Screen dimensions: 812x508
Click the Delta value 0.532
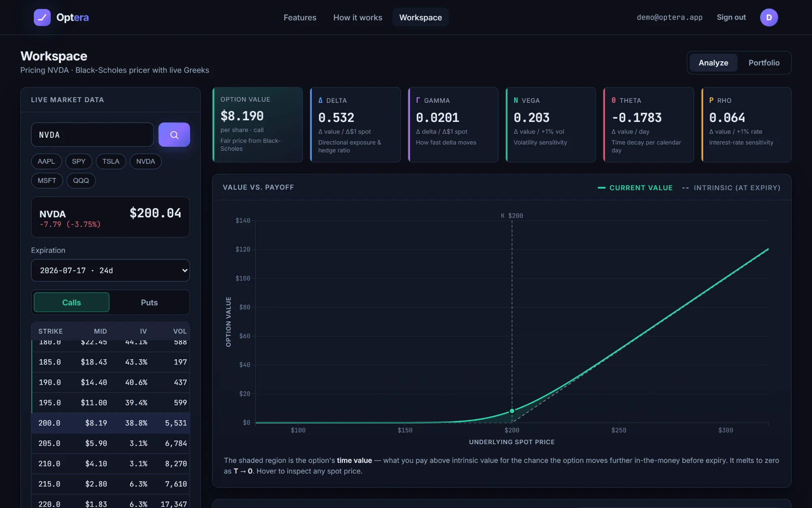336,118
